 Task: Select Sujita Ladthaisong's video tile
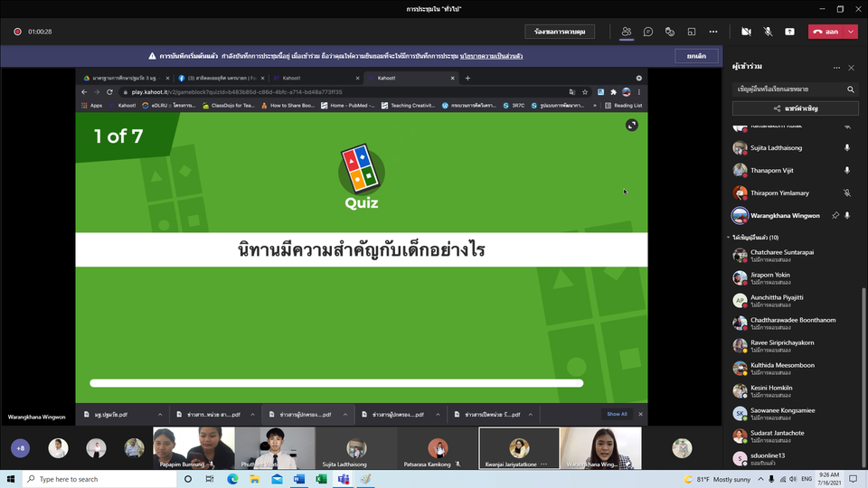(x=356, y=447)
